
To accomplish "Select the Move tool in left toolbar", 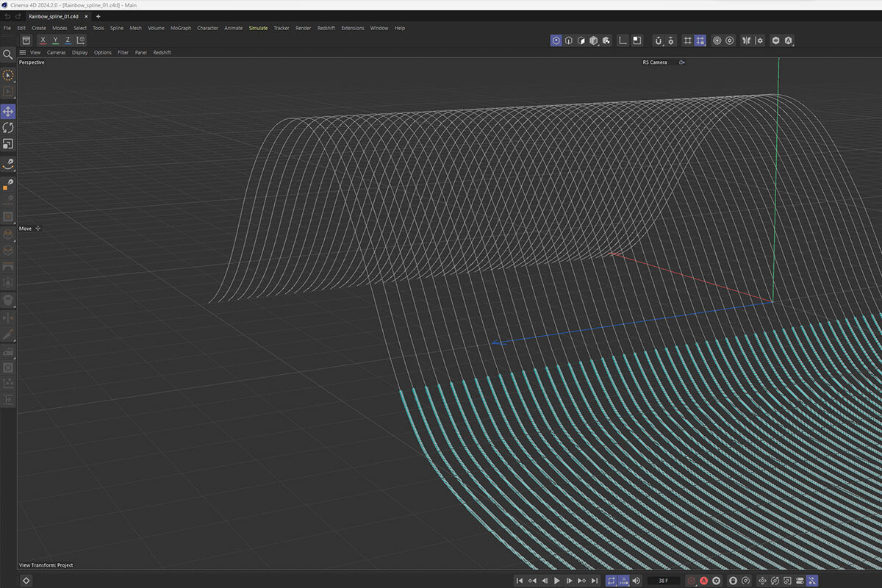I will point(8,112).
